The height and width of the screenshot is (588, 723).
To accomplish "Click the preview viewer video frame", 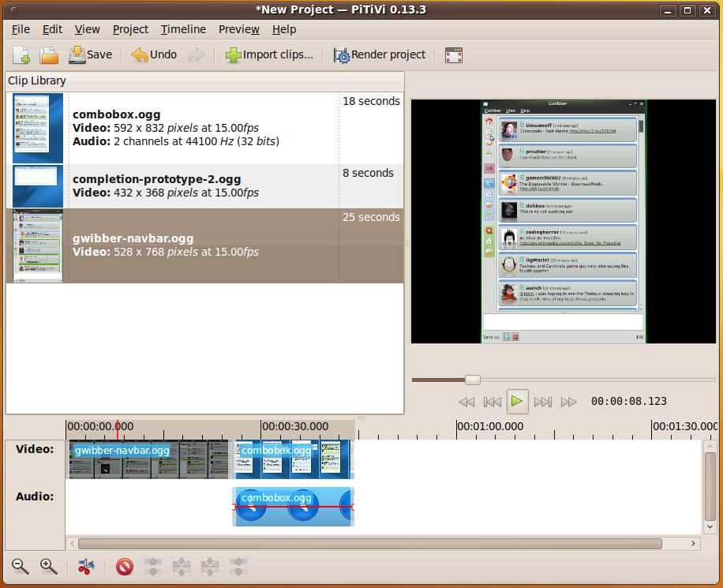I will click(564, 221).
